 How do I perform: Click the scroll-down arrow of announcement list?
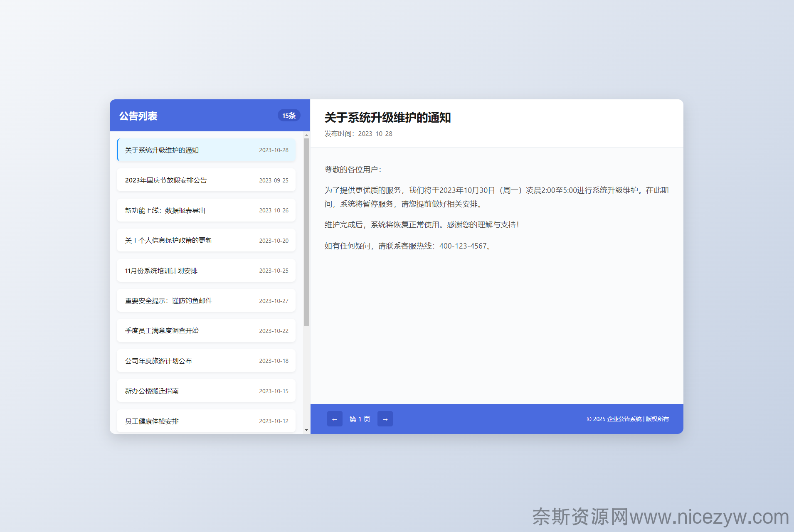[306, 430]
